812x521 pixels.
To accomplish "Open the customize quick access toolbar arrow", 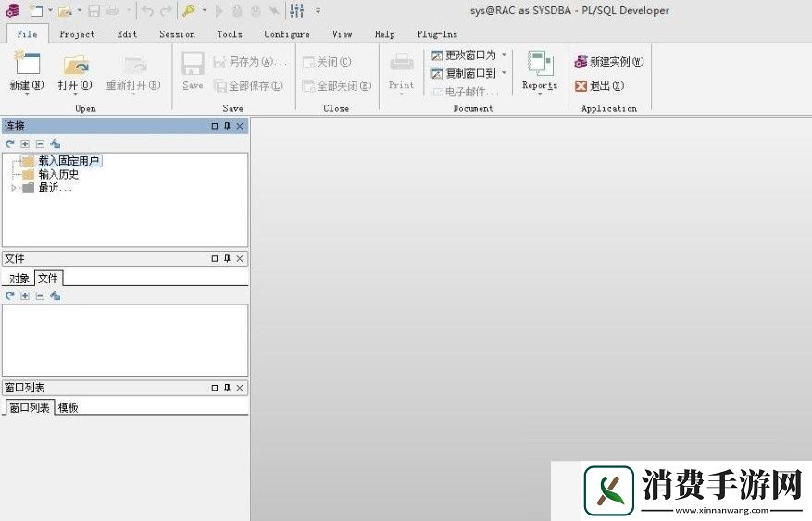I will (x=318, y=10).
